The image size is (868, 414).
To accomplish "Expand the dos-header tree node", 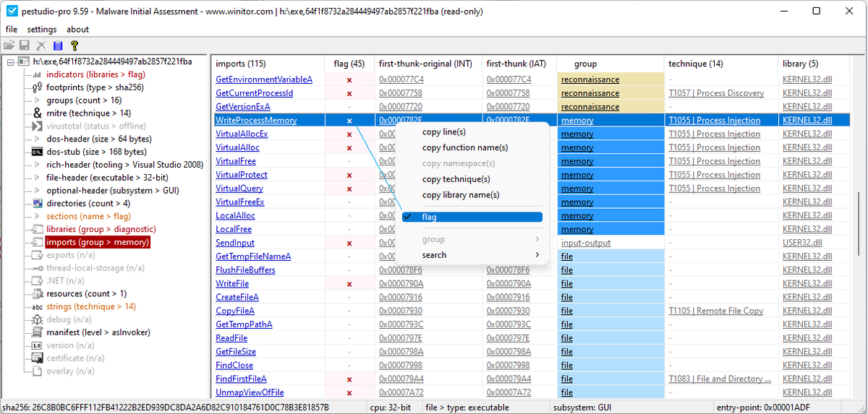I will 37,139.
